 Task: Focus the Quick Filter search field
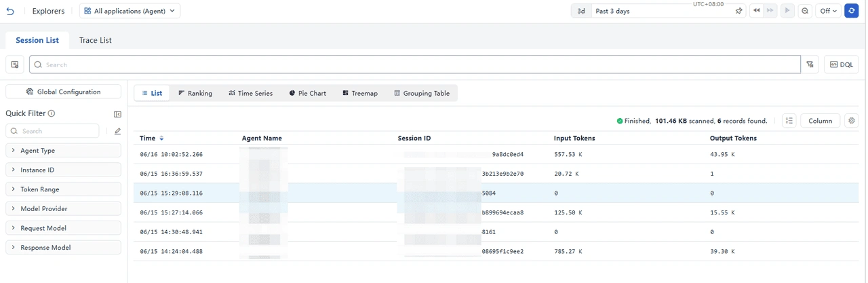click(x=52, y=131)
